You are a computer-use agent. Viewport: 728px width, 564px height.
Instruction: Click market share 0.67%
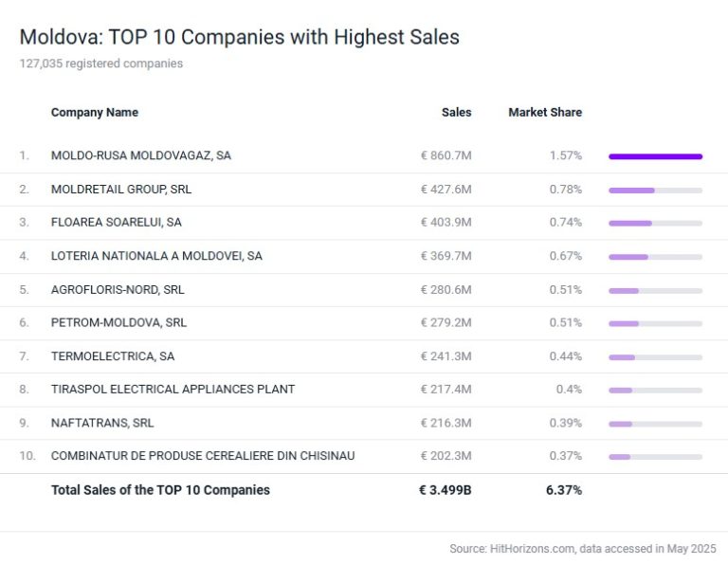pos(566,256)
